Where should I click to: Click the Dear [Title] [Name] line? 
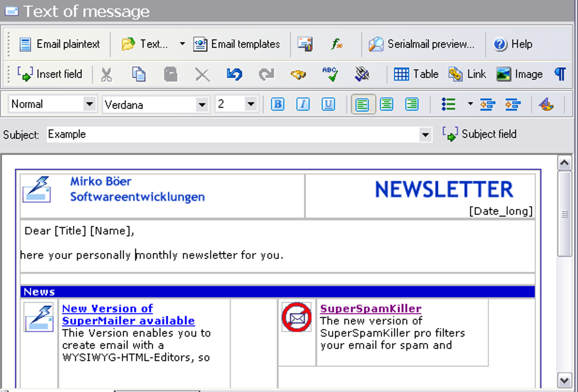point(79,231)
